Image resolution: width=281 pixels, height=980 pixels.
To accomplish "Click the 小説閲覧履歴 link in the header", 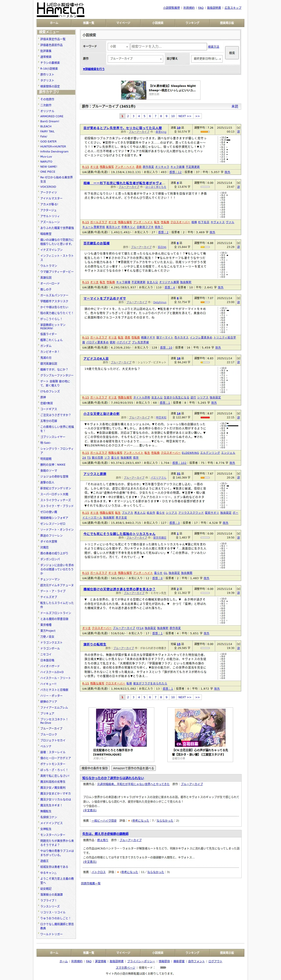I will tap(171, 8).
